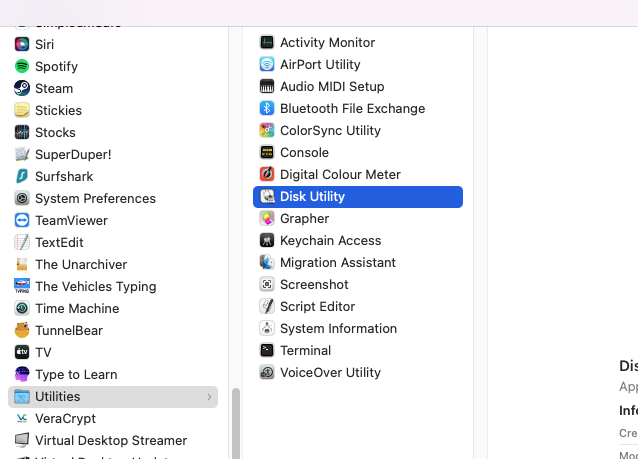Select the TeamViewer app icon
The height and width of the screenshot is (459, 638).
pos(22,220)
